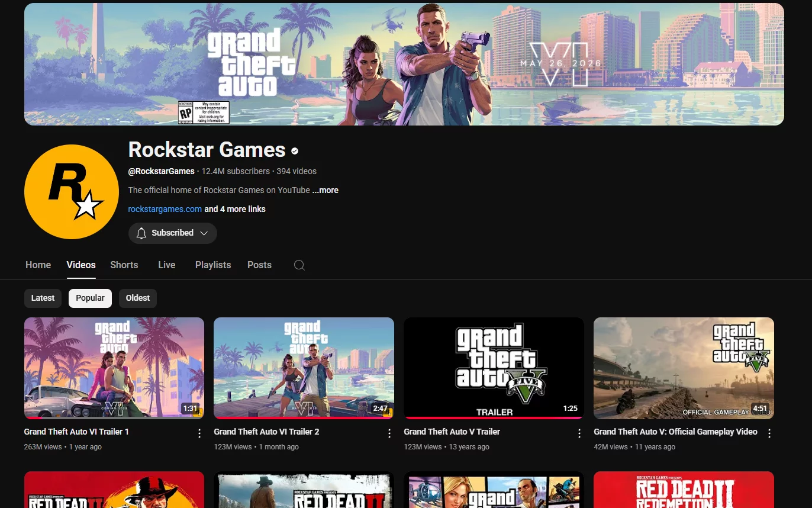812x508 pixels.
Task: Click the 1:25 duration badge
Action: click(570, 408)
